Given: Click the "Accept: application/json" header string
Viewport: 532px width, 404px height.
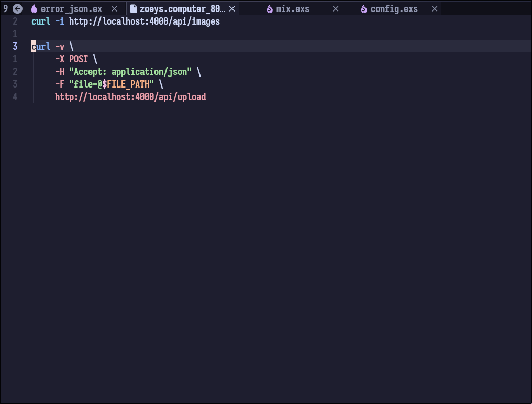Looking at the screenshot, I should [130, 72].
